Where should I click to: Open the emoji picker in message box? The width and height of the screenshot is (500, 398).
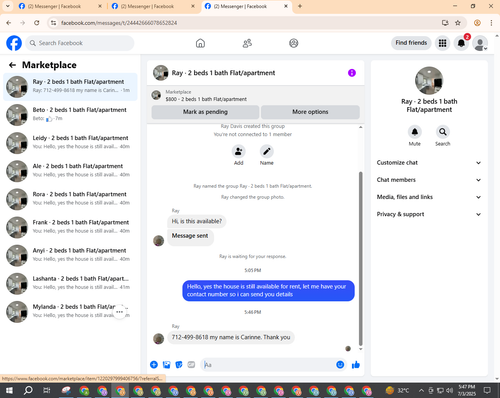click(x=340, y=365)
